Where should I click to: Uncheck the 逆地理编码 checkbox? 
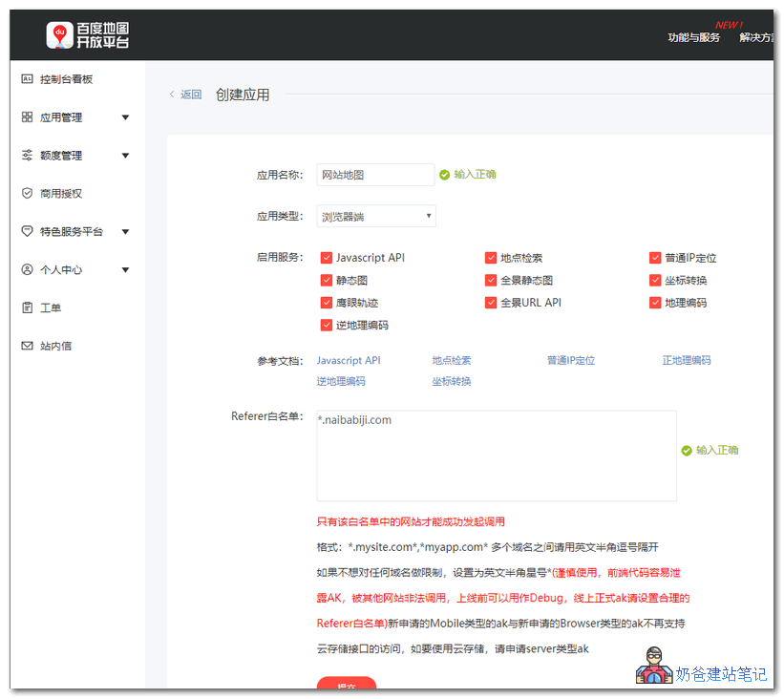327,325
